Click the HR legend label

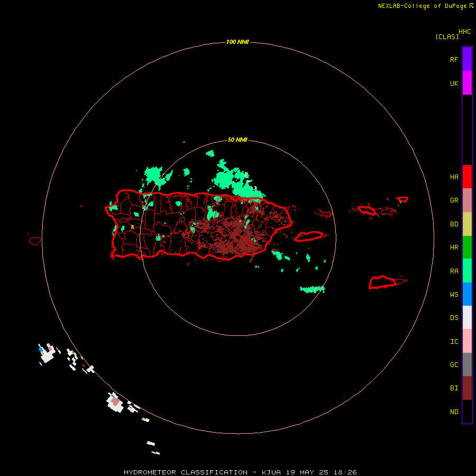454,248
